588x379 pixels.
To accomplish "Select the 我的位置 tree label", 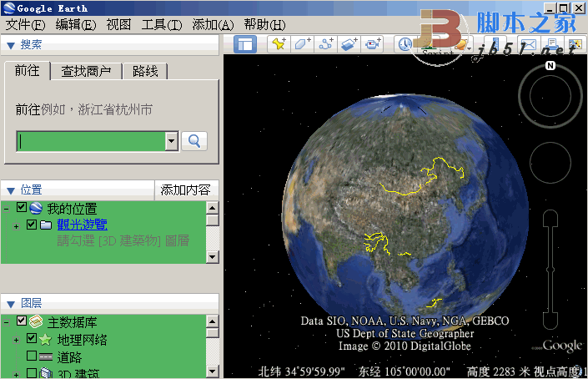I will pos(72,209).
